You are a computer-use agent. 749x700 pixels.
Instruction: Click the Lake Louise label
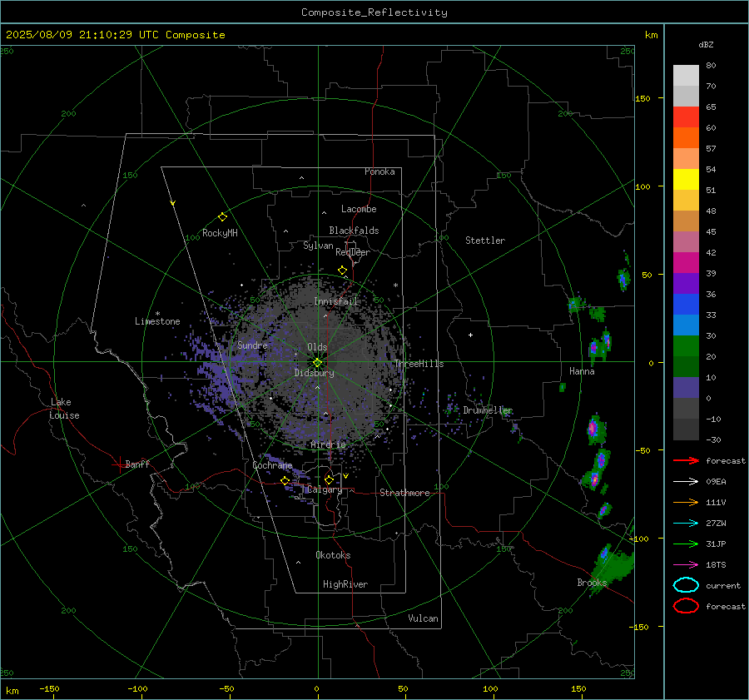tap(65, 409)
